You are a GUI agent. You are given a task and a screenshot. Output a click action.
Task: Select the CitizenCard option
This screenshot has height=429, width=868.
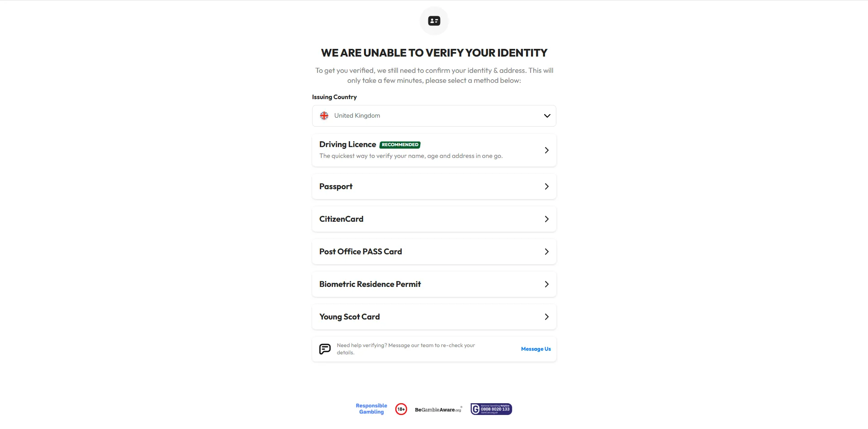point(341,219)
